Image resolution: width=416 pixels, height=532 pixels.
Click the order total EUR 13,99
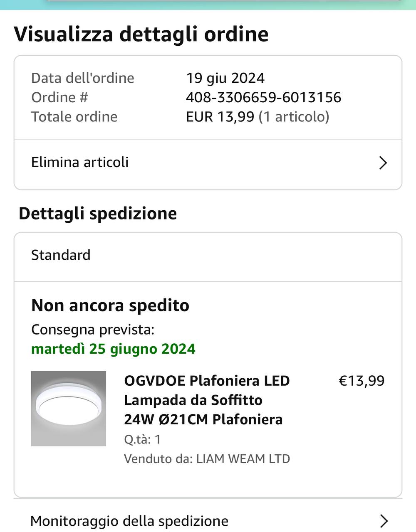220,117
